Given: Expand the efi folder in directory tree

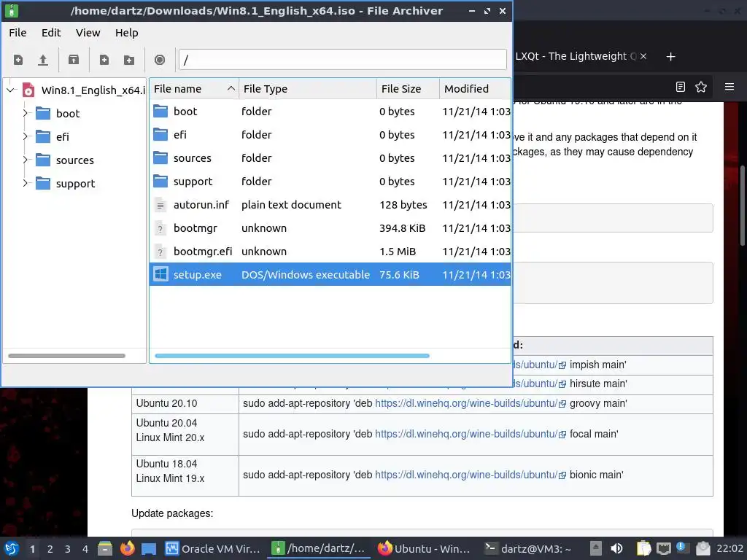Looking at the screenshot, I should 26,136.
